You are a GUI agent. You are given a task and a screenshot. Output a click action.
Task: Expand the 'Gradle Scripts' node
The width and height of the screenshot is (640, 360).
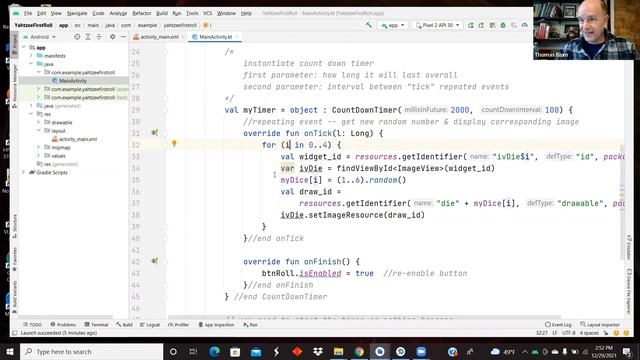coord(24,172)
